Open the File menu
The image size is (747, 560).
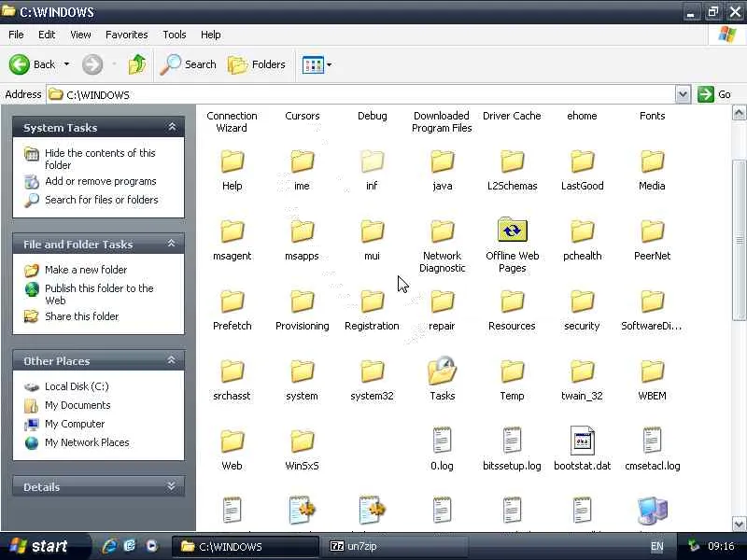tap(16, 35)
